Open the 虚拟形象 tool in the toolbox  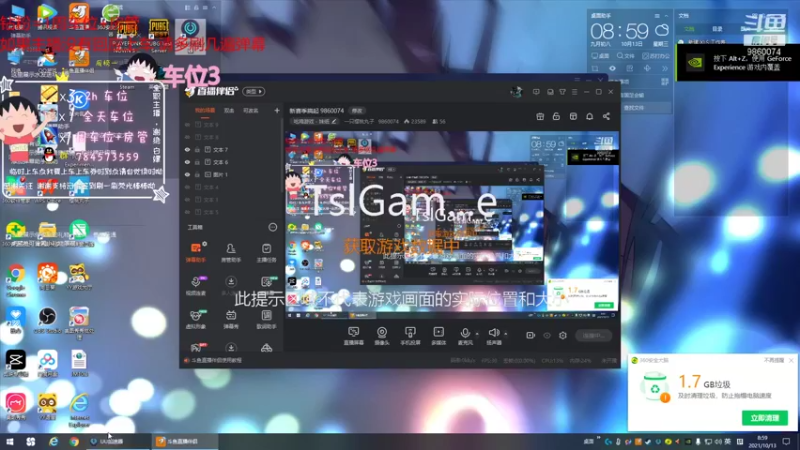[x=195, y=319]
